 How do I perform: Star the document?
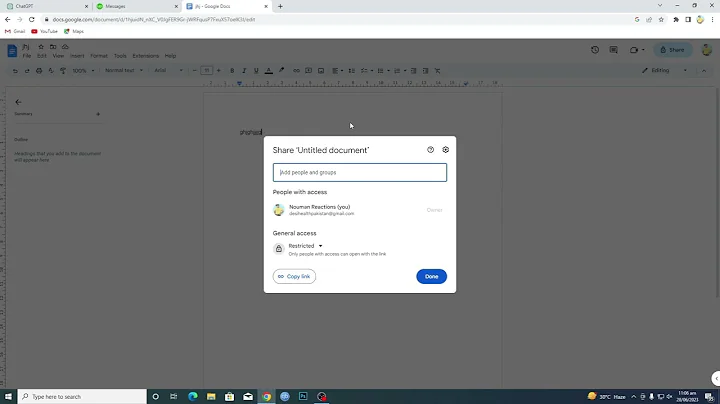[41, 47]
